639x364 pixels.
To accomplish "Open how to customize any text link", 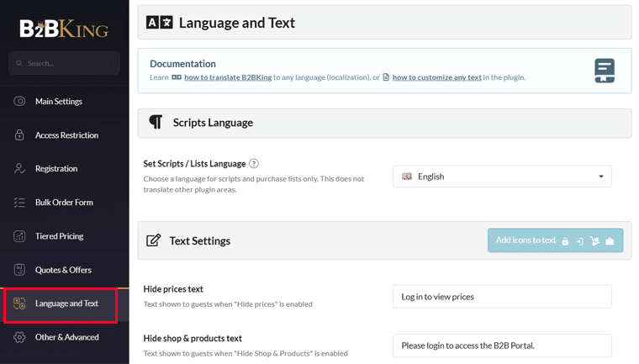I will [x=437, y=77].
